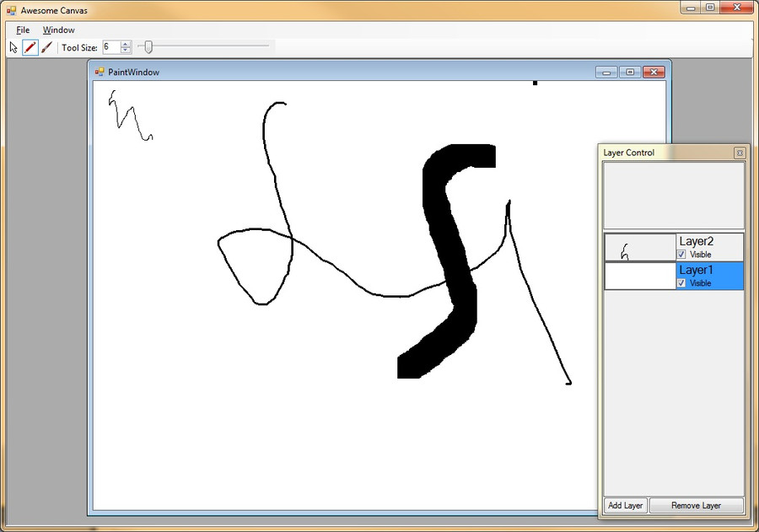Click inside the Tool Size value field
The width and height of the screenshot is (759, 532).
[x=111, y=47]
